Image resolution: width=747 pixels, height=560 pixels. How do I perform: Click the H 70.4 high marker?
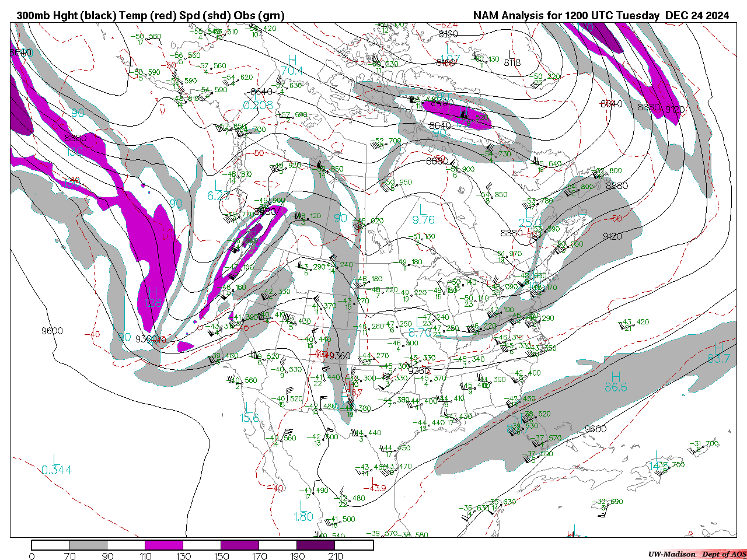[292, 65]
